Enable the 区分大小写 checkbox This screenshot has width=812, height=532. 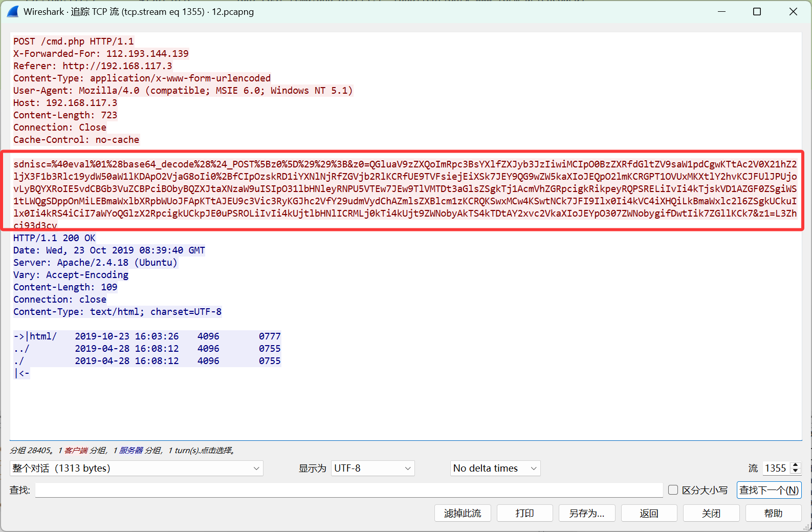click(673, 490)
